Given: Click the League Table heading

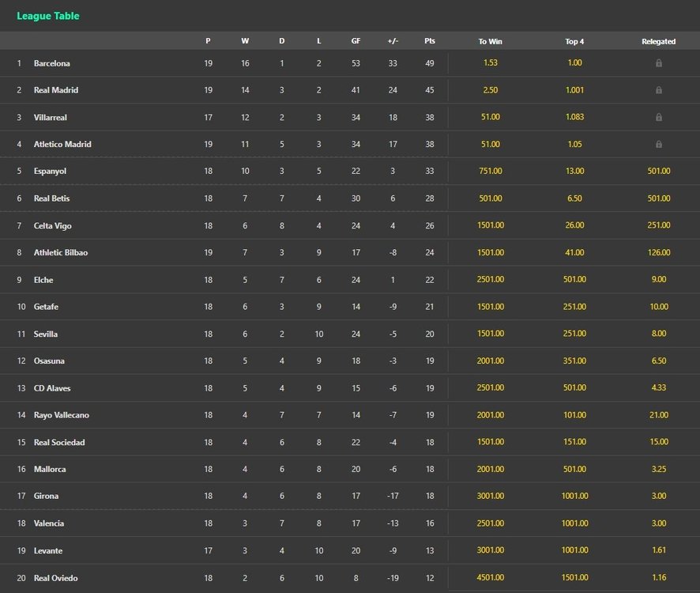Looking at the screenshot, I should click(48, 16).
